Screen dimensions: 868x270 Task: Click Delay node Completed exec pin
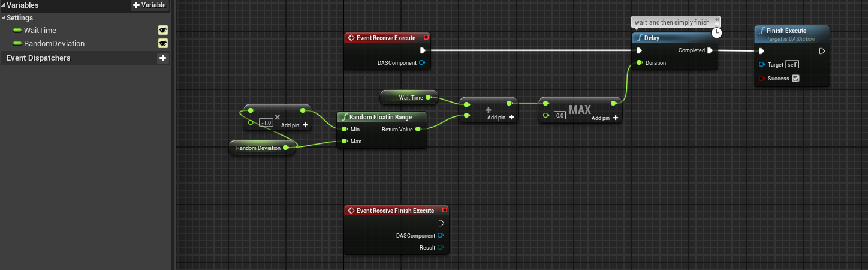point(710,50)
